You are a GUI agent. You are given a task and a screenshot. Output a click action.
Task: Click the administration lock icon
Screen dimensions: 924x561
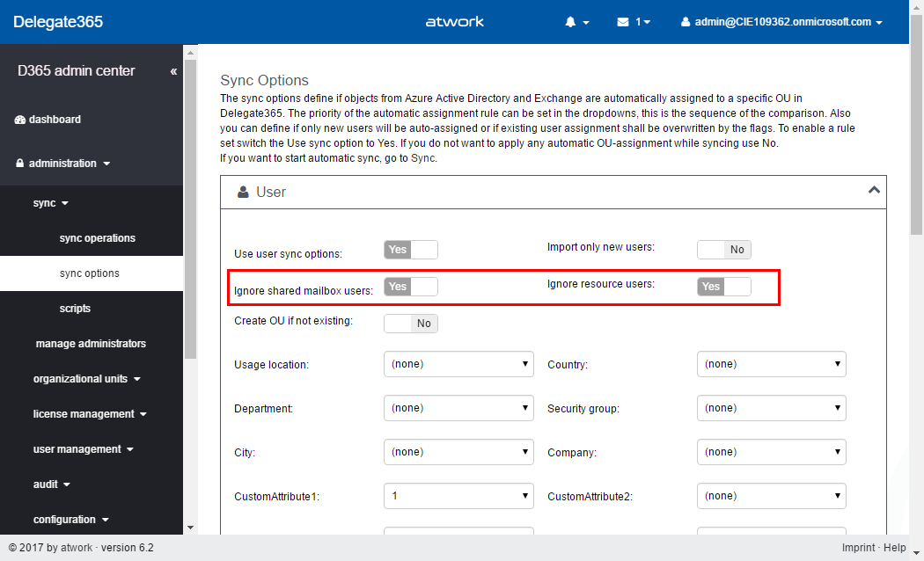pos(20,164)
